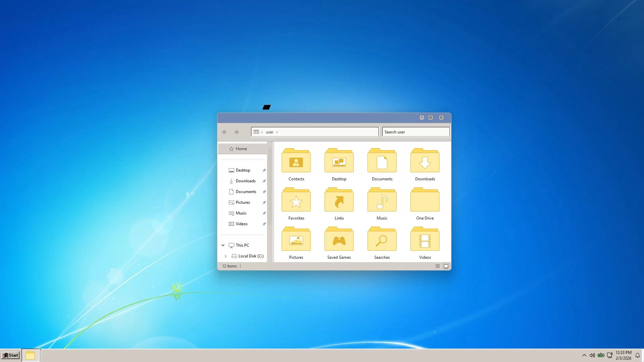644x362 pixels.
Task: Select Music in the sidebar
Action: coord(241,213)
